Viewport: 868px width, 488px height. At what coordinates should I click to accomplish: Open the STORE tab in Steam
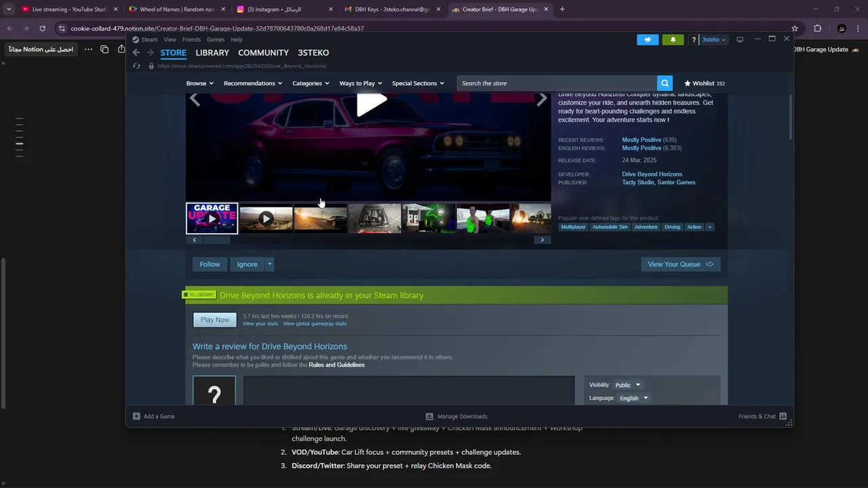click(x=174, y=53)
